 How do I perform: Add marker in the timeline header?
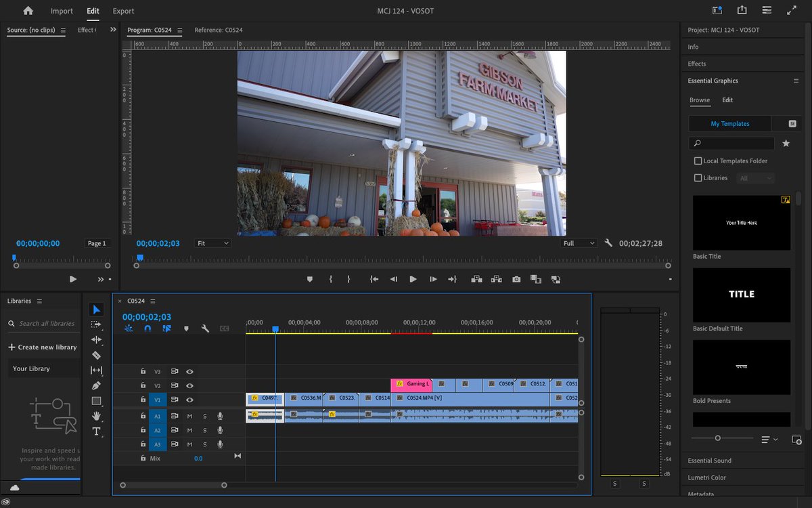tap(186, 329)
